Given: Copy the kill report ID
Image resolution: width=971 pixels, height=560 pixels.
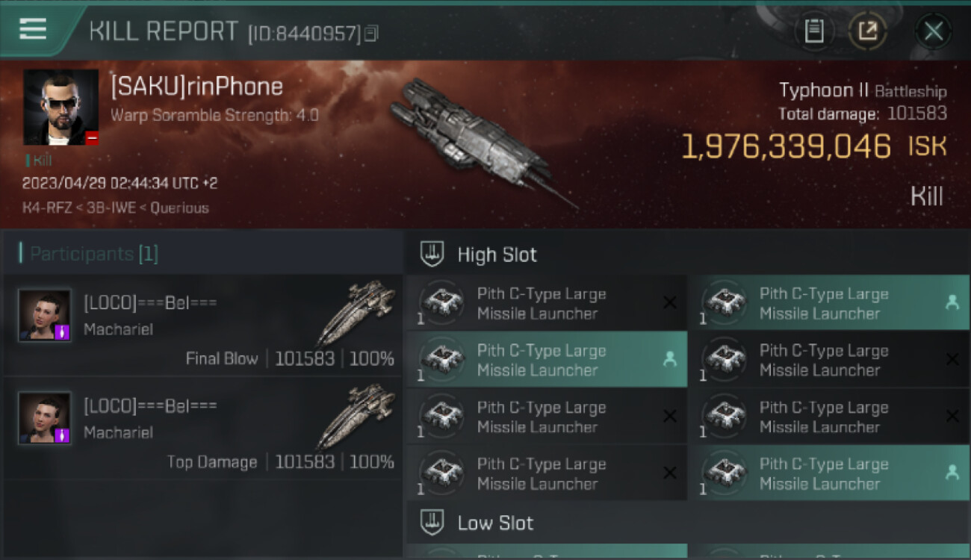Looking at the screenshot, I should coord(372,33).
